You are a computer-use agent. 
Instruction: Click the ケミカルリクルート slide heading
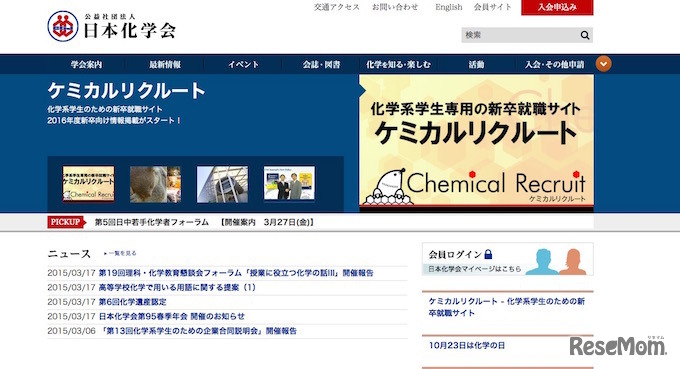pyautogui.click(x=127, y=91)
